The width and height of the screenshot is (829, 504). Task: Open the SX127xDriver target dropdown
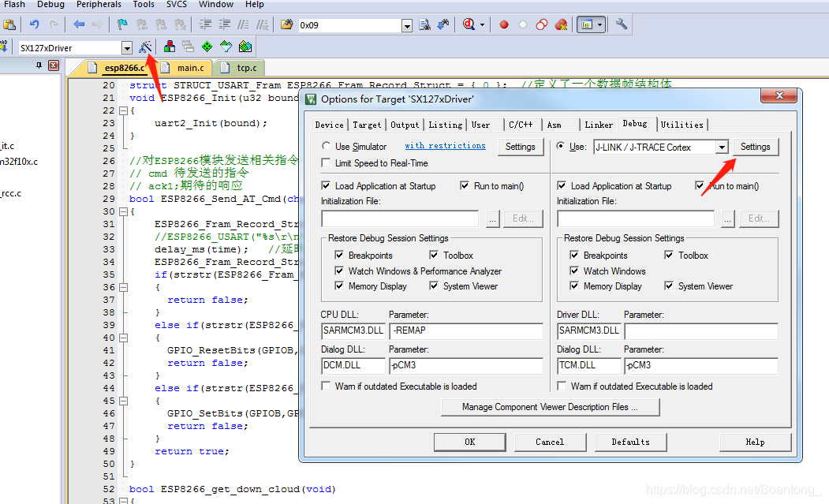(x=127, y=48)
